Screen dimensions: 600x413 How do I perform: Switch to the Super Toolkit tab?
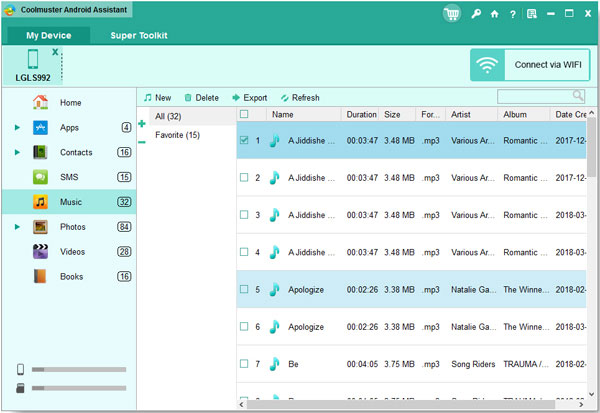138,35
